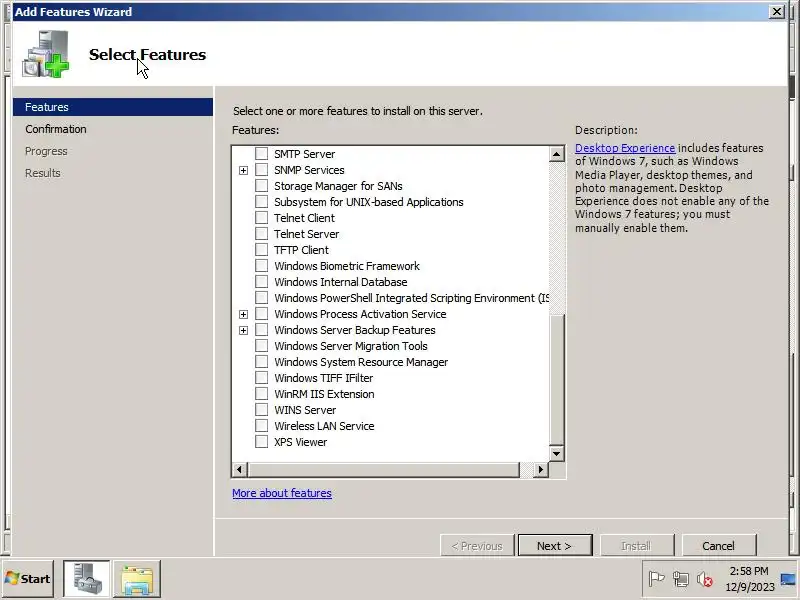The image size is (800, 600).
Task: Open the Desktop Experience description link
Action: pos(625,148)
